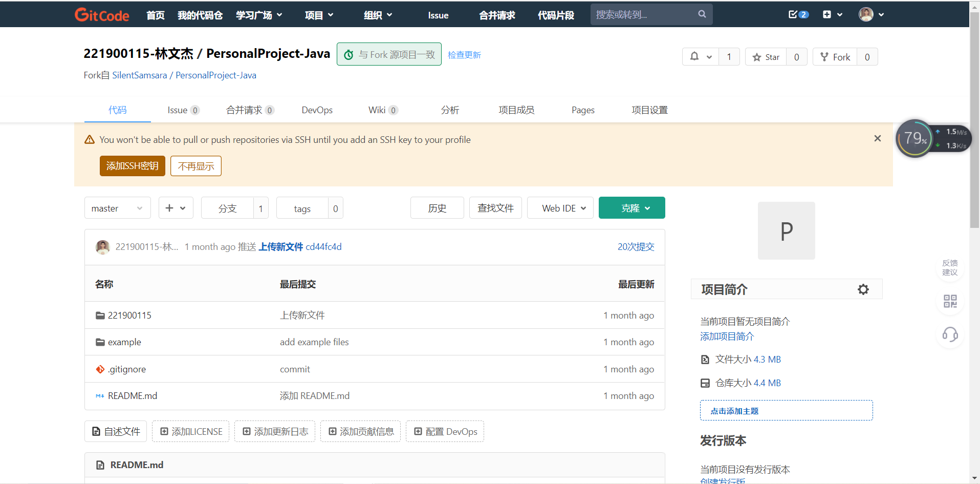
Task: Click the 查找文件 button
Action: [495, 208]
